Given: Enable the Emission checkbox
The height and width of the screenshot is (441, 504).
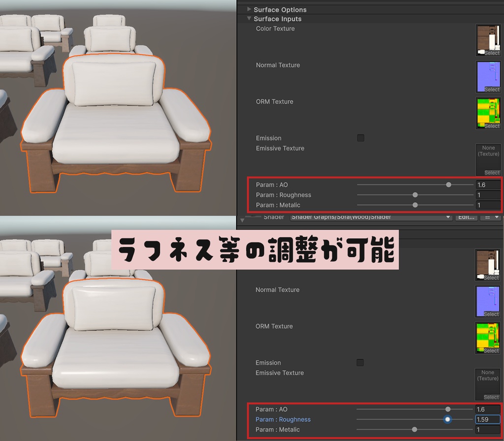Looking at the screenshot, I should coord(361,138).
